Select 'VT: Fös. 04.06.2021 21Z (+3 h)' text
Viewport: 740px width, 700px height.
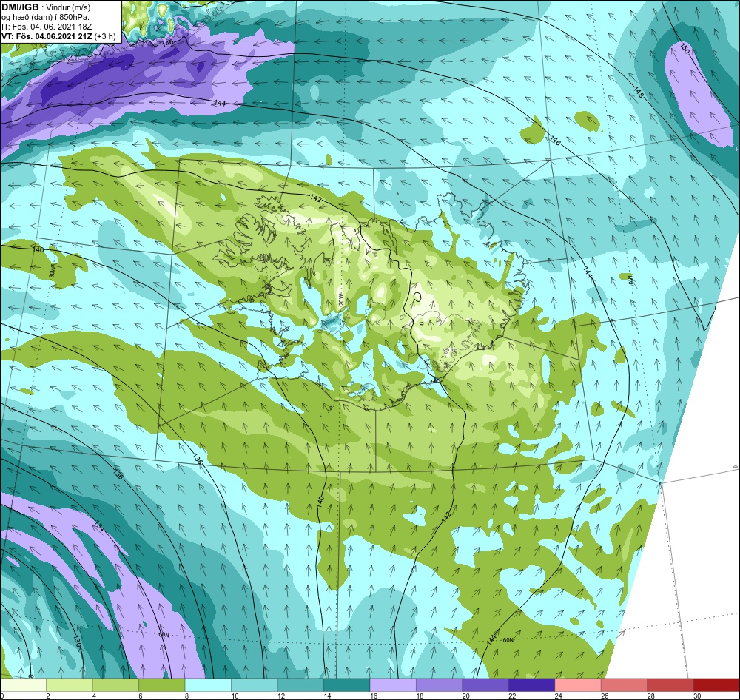pos(58,36)
